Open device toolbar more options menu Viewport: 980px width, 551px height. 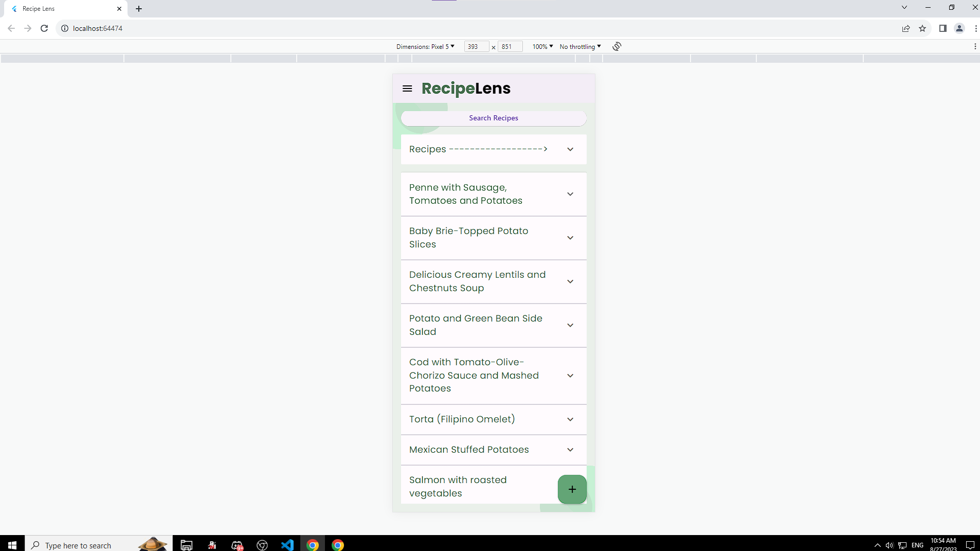point(975,46)
